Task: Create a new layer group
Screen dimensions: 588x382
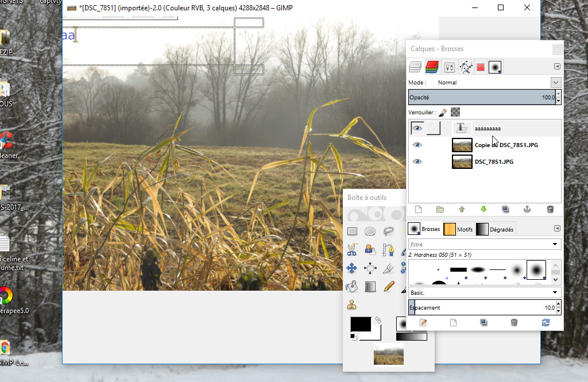Action: pyautogui.click(x=440, y=210)
